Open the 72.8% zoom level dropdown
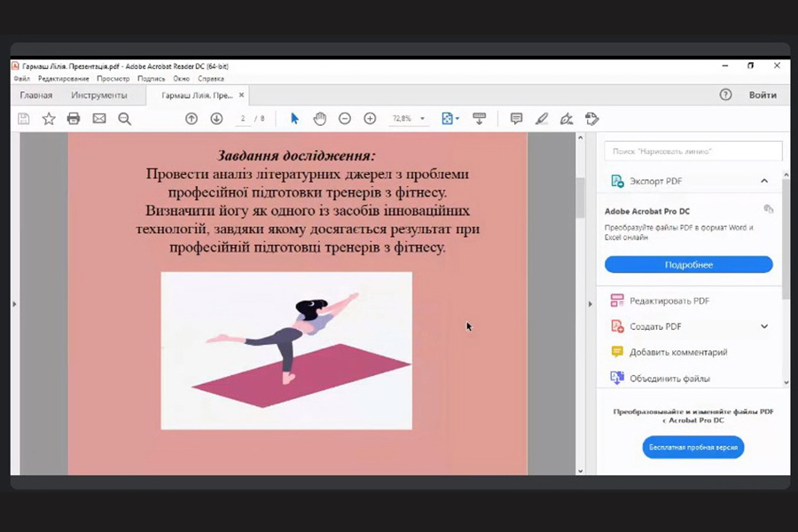 (423, 119)
